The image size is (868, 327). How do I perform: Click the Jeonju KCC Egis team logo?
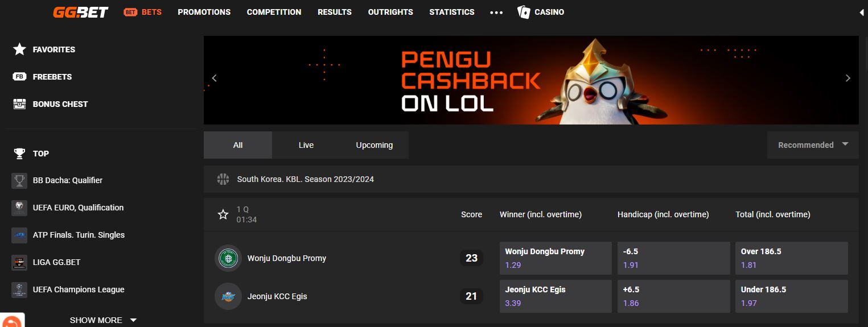tap(228, 296)
